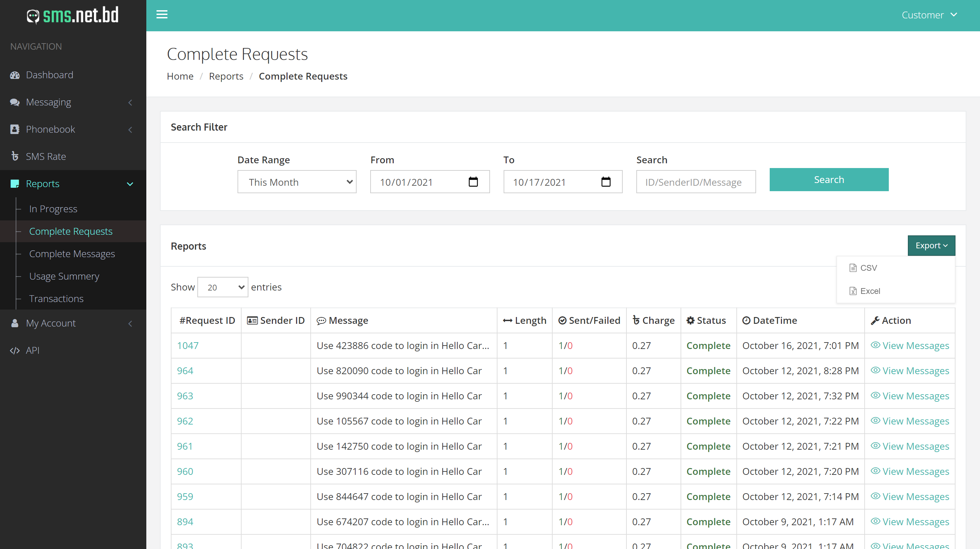Viewport: 980px width, 549px height.
Task: Switch to the In Progress report
Action: pos(53,209)
